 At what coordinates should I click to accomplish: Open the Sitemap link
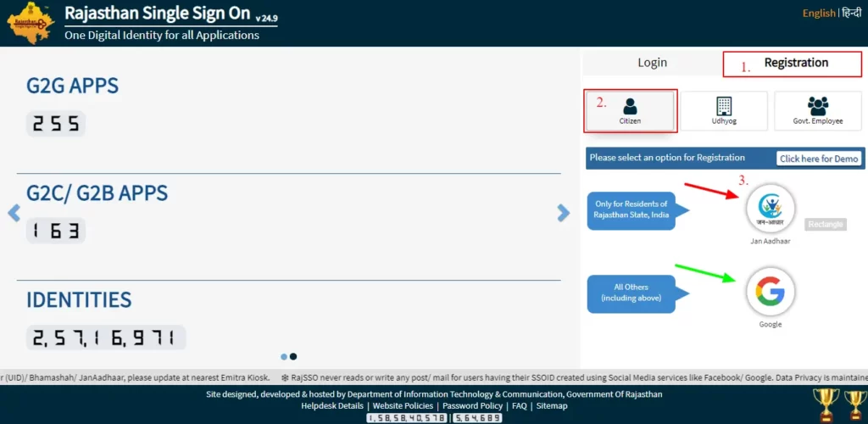click(552, 405)
